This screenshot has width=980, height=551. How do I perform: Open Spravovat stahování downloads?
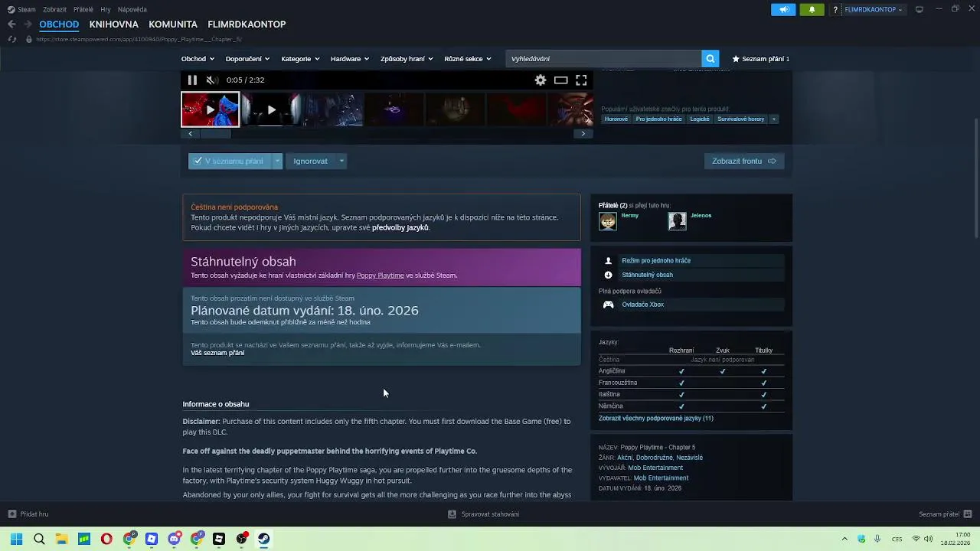[483, 514]
